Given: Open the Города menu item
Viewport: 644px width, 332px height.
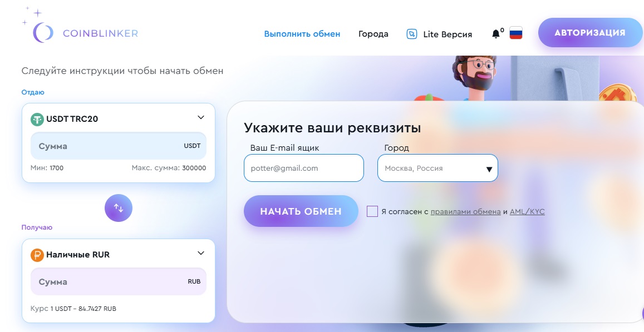Looking at the screenshot, I should click(373, 34).
